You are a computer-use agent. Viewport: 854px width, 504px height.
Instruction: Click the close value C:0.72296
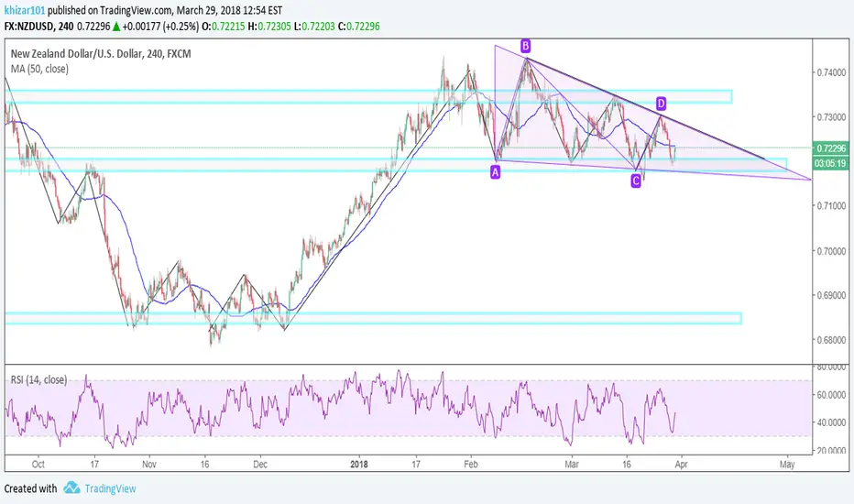[x=359, y=27]
